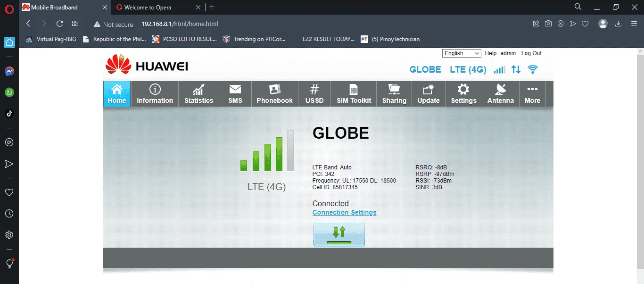Open the Antenna page
The height and width of the screenshot is (284, 644).
pos(501,94)
